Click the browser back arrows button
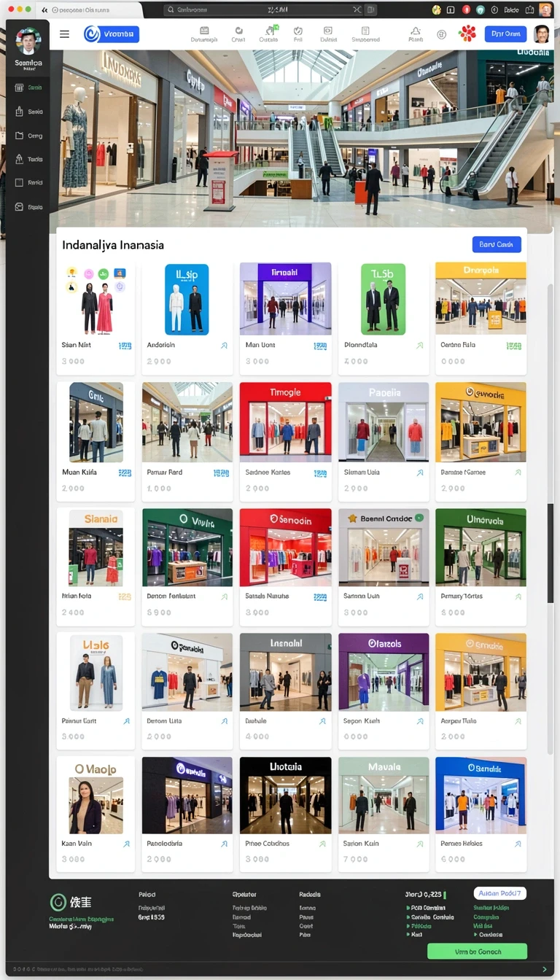Viewport: 560px width, 980px height. [x=45, y=10]
